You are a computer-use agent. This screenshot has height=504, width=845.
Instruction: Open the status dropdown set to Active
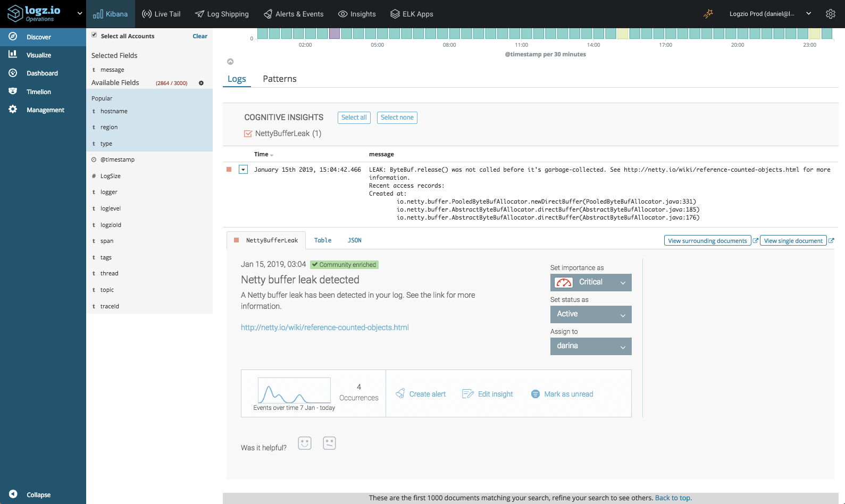(591, 314)
